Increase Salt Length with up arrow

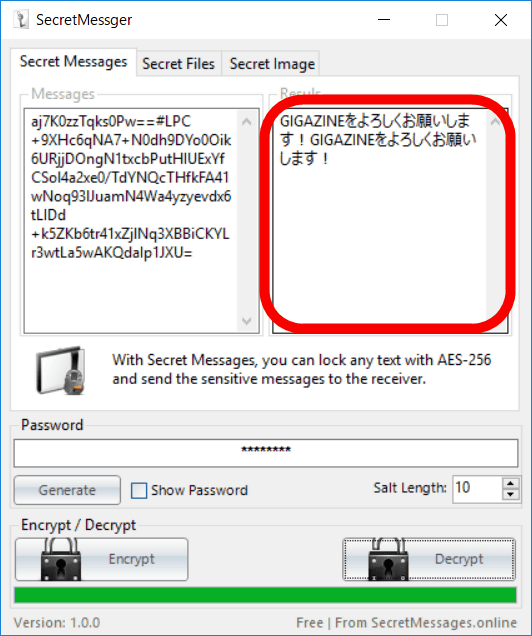coord(511,483)
